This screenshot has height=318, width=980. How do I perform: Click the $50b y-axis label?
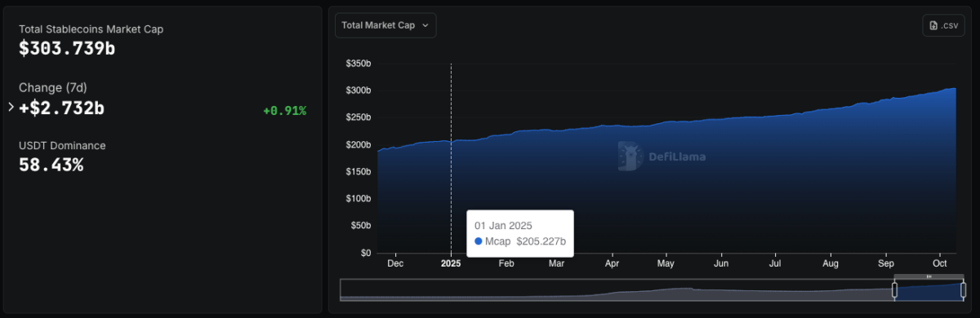[361, 226]
